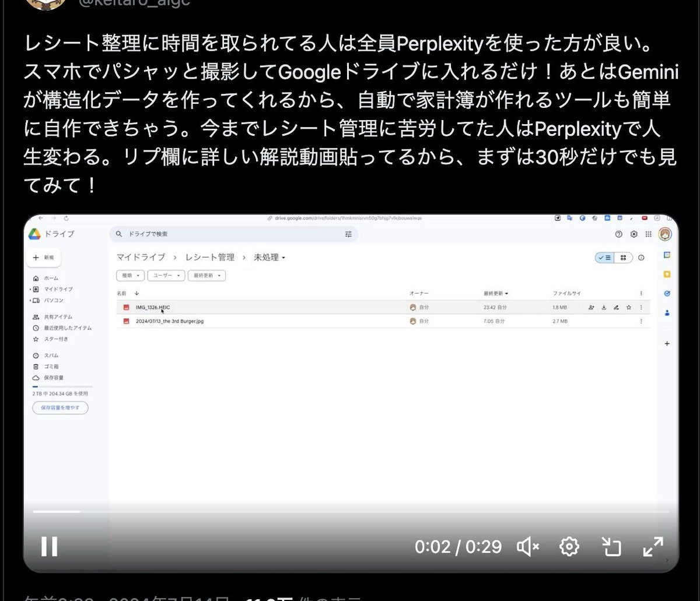The width and height of the screenshot is (700, 601).
Task: Open Google Tasks side panel icon
Action: [667, 293]
